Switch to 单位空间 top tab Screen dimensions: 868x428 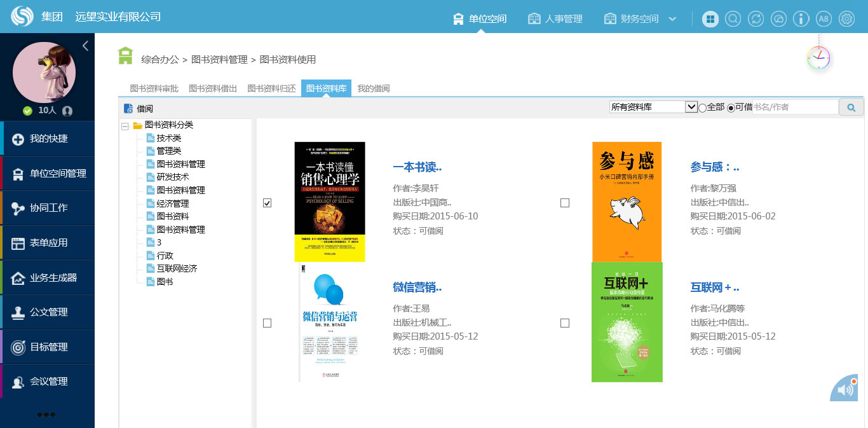tap(480, 18)
